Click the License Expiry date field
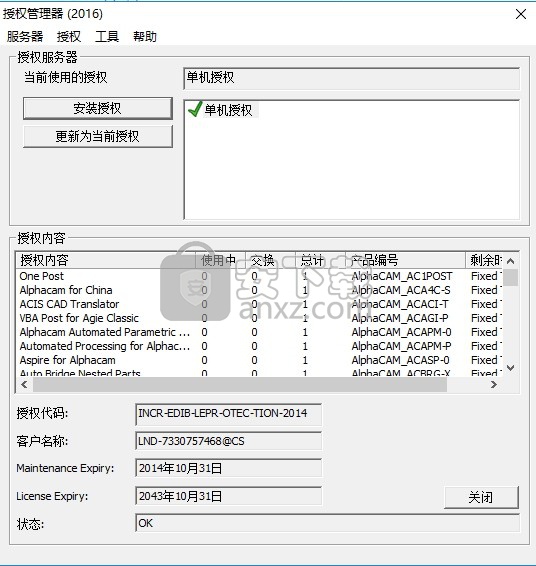Image resolution: width=536 pixels, height=566 pixels. [228, 496]
